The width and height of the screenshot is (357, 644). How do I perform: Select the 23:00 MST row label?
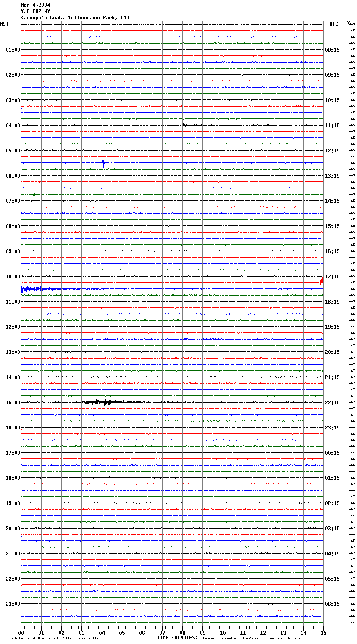(x=13, y=604)
